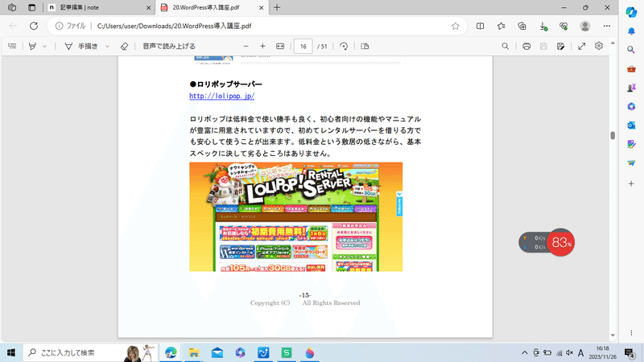The width and height of the screenshot is (644, 362).
Task: Expand the highlight color dropdown arrow
Action: (x=45, y=47)
